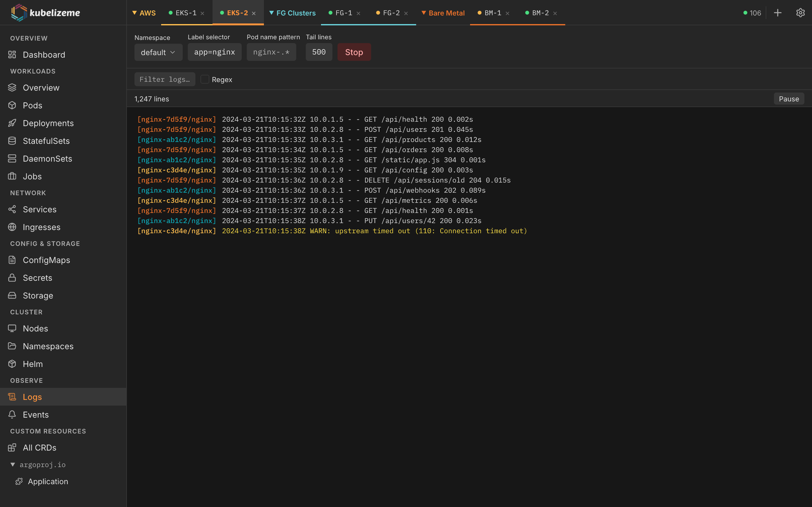Image resolution: width=812 pixels, height=507 pixels.
Task: Select the DaemonSets sidebar icon
Action: 12,158
